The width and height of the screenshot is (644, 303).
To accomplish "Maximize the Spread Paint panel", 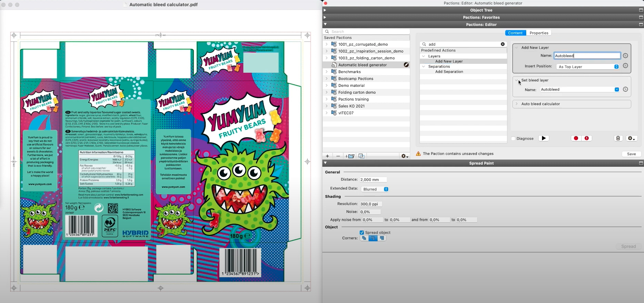I will [641, 163].
